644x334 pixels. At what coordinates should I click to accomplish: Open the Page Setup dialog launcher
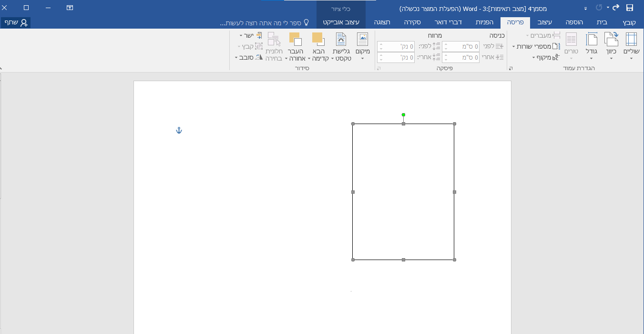coord(511,69)
